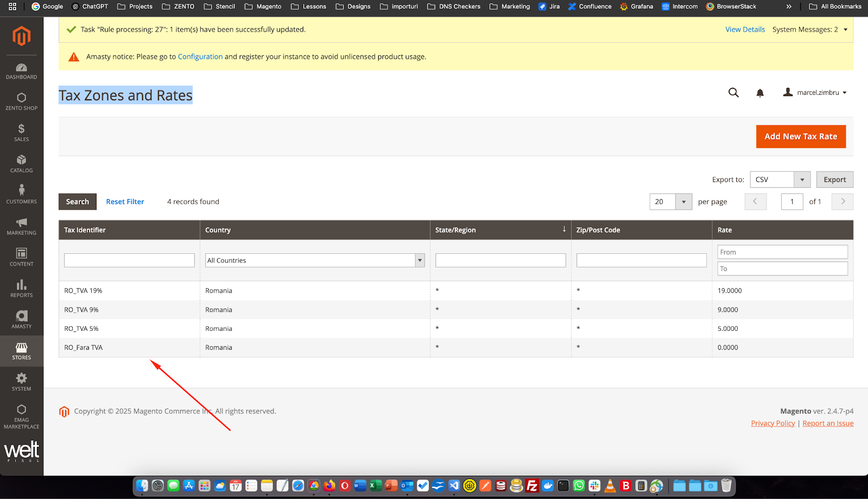This screenshot has height=499, width=868.
Task: Open the Zento Shop sidebar menu
Action: [x=22, y=102]
